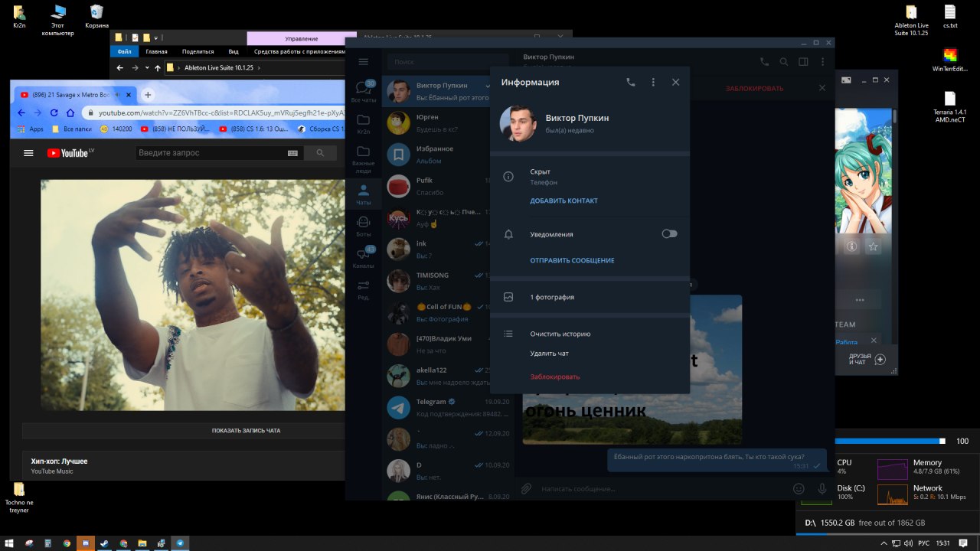Viewport: 980px width, 551px height.
Task: Click the YouTube on-screen keyboard icon
Action: click(x=292, y=153)
